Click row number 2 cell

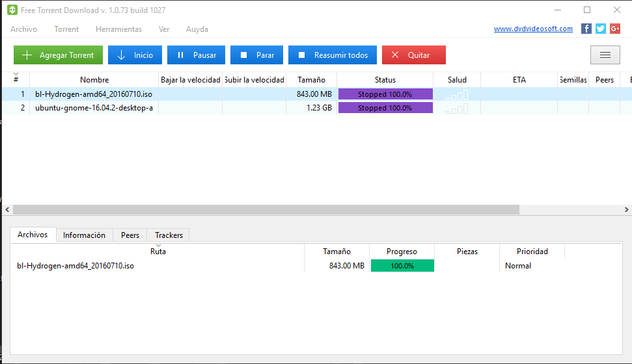[23, 108]
